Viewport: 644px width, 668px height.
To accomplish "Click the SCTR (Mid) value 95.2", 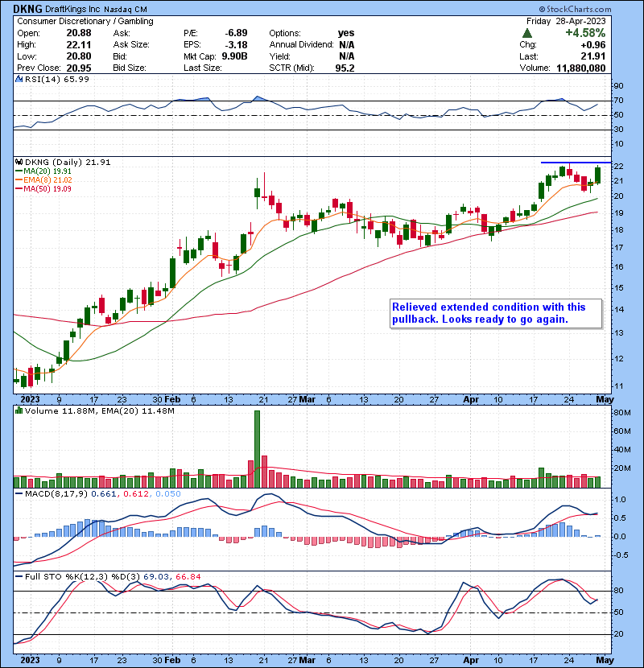I will point(345,68).
